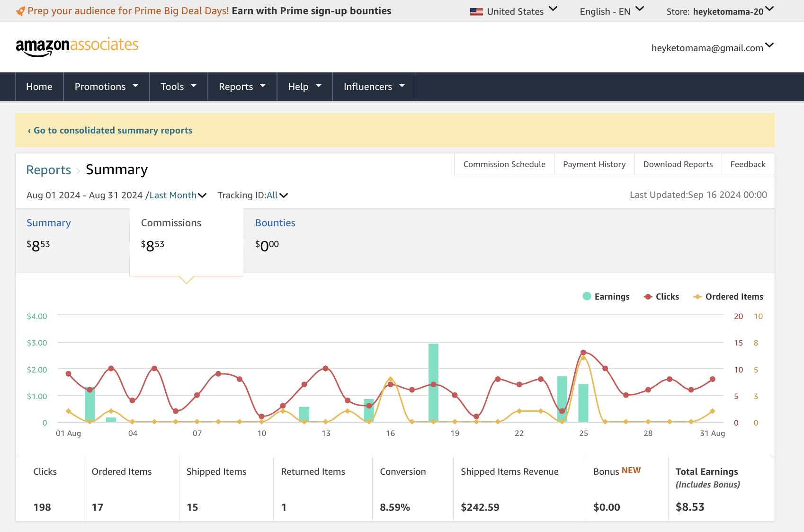Click the Returned Items value 1

(x=284, y=507)
